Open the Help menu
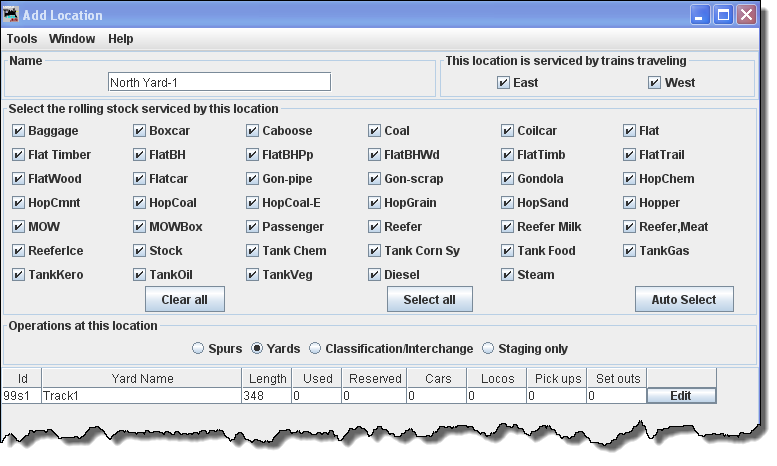This screenshot has height=466, width=777. [x=121, y=39]
